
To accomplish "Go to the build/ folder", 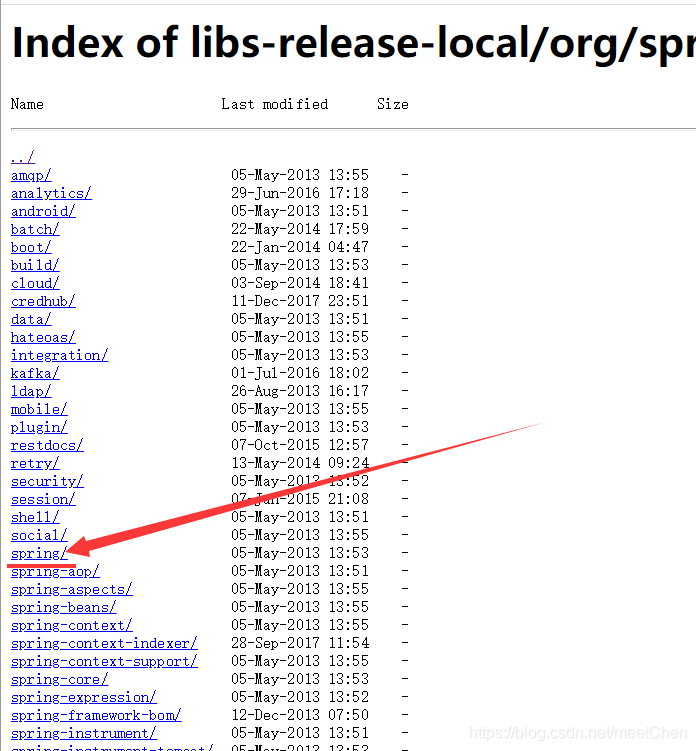I will [34, 265].
